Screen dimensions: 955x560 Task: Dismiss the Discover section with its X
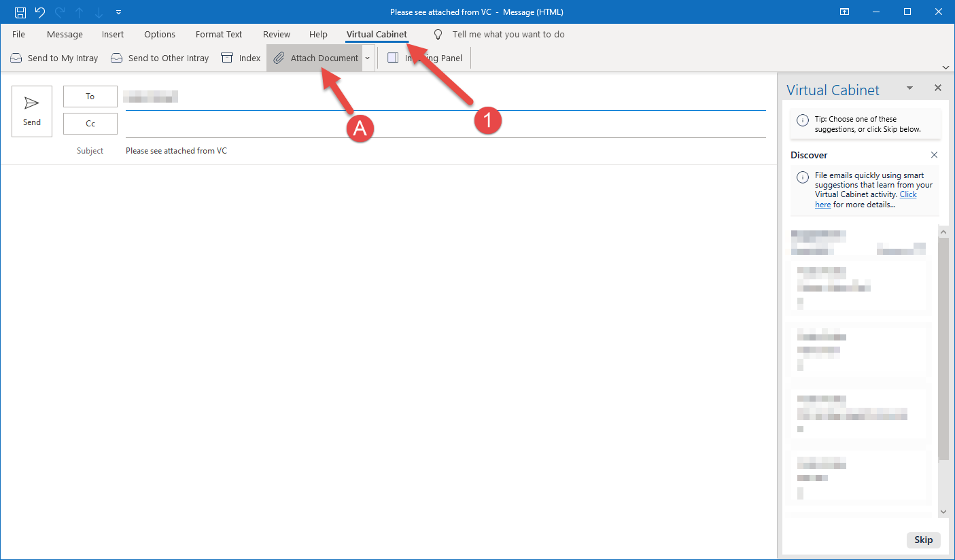pyautogui.click(x=934, y=155)
